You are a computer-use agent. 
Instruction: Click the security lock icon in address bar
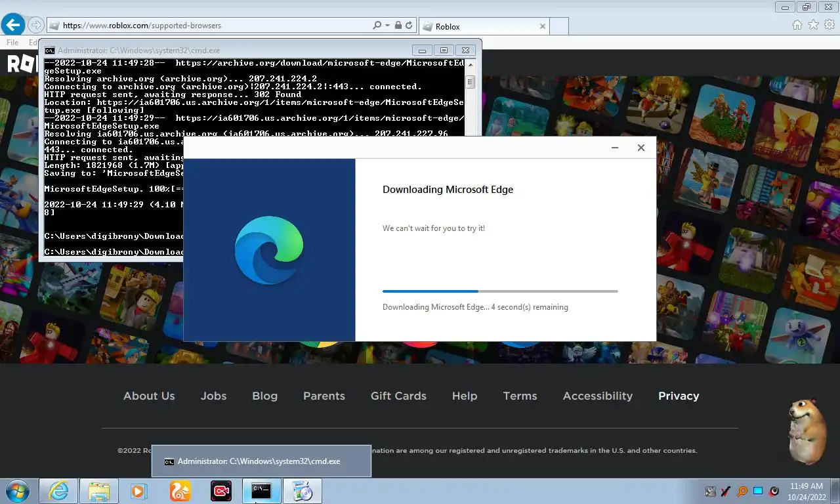pos(398,26)
